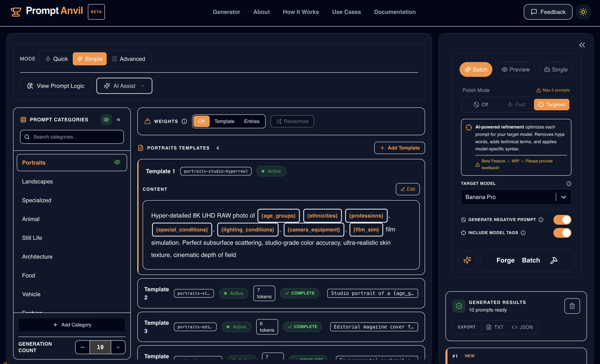Click the Search categories input field
Image resolution: width=600 pixels, height=364 pixels.
(72, 137)
